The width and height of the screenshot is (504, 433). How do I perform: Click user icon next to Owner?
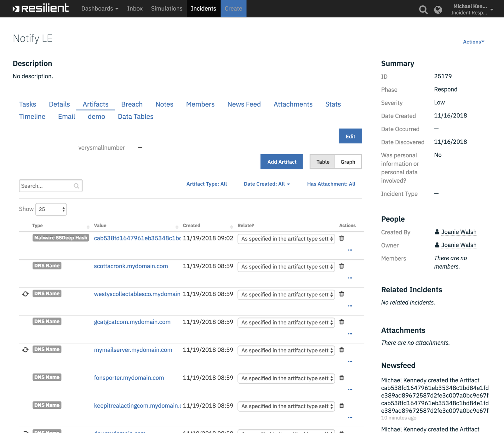437,245
